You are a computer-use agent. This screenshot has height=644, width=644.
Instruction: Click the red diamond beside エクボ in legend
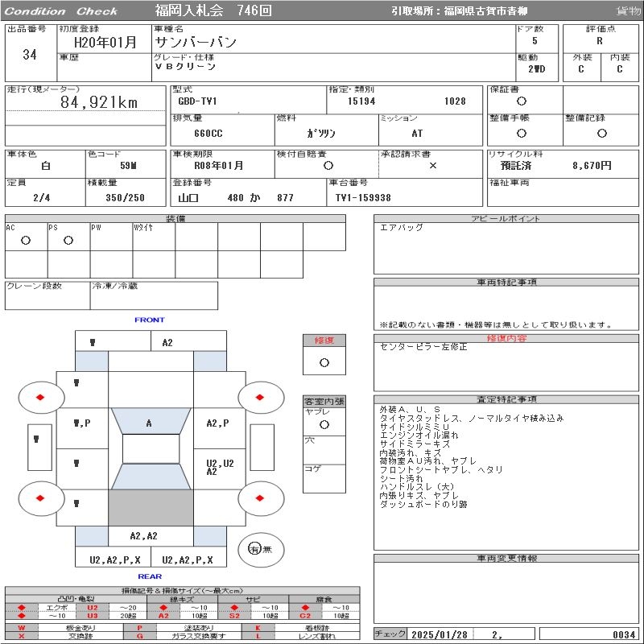click(x=22, y=608)
